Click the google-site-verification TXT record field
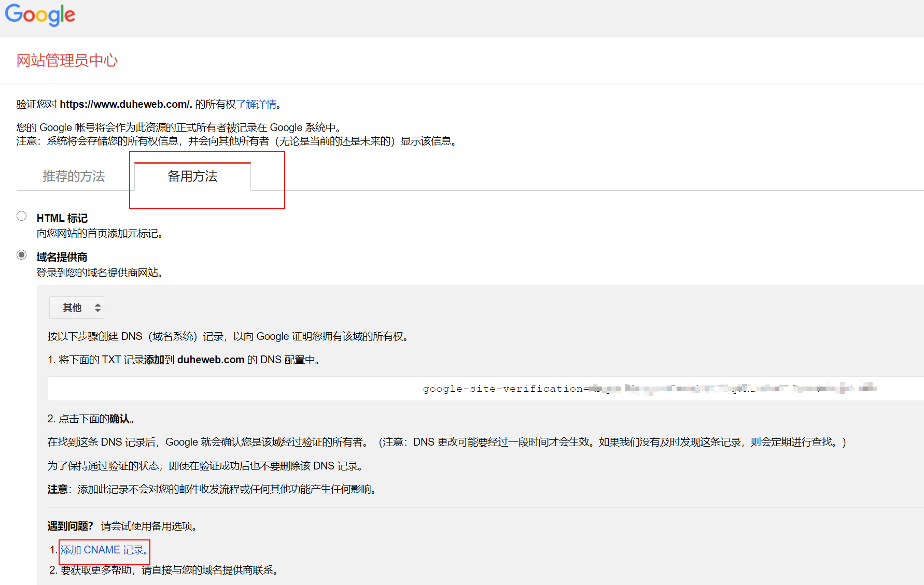The width and height of the screenshot is (924, 585). (x=486, y=389)
